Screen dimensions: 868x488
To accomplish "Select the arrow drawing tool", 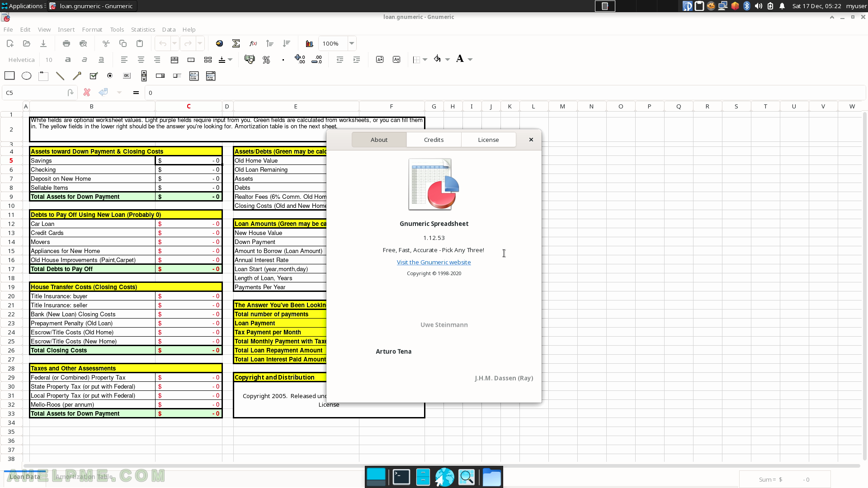I will [77, 75].
